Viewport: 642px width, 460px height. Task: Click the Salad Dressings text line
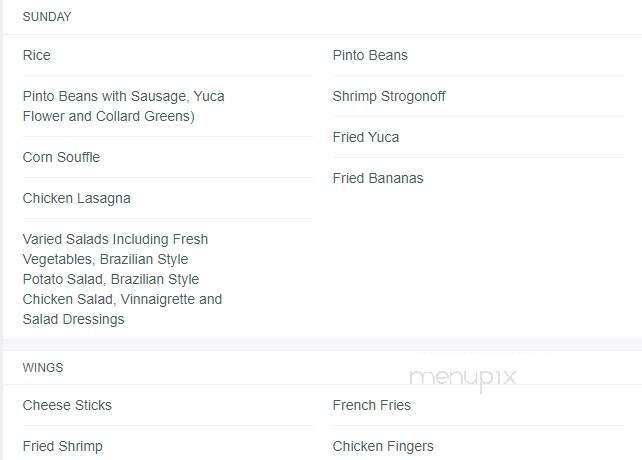(x=74, y=320)
